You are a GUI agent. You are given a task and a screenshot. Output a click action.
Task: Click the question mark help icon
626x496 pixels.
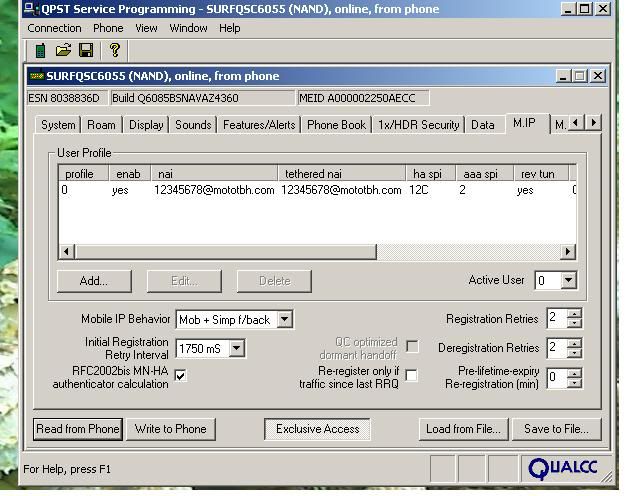tap(115, 50)
